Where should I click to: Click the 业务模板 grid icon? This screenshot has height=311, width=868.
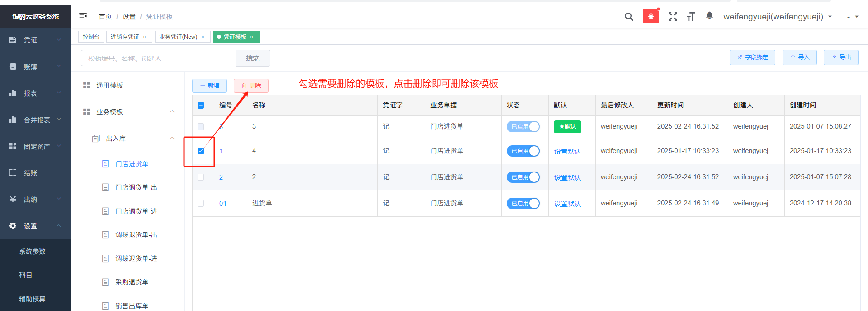(86, 112)
